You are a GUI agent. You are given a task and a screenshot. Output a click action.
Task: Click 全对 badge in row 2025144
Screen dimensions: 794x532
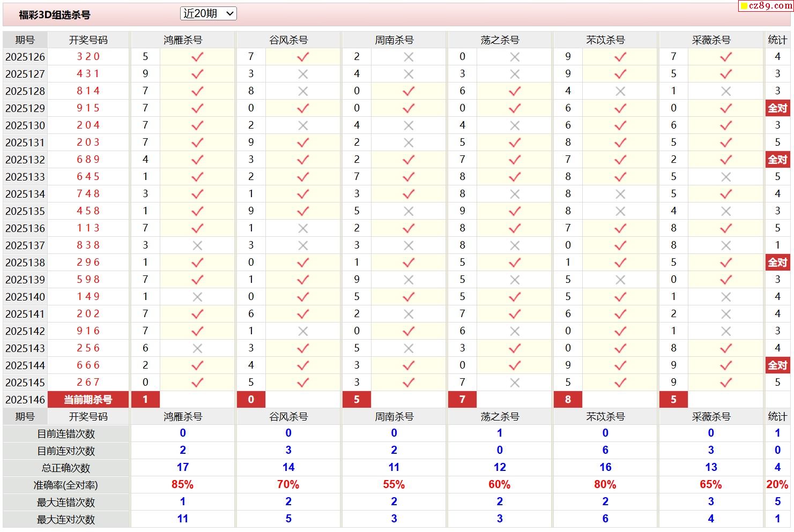click(x=777, y=365)
